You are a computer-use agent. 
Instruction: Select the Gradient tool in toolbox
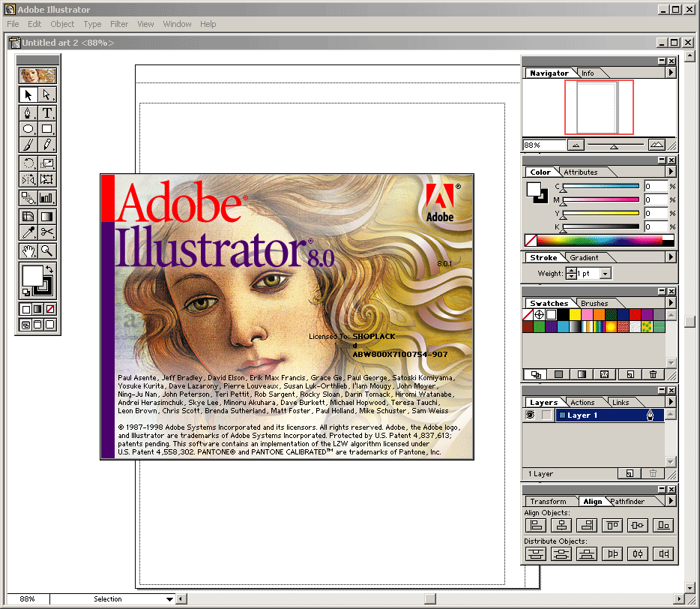(x=47, y=217)
